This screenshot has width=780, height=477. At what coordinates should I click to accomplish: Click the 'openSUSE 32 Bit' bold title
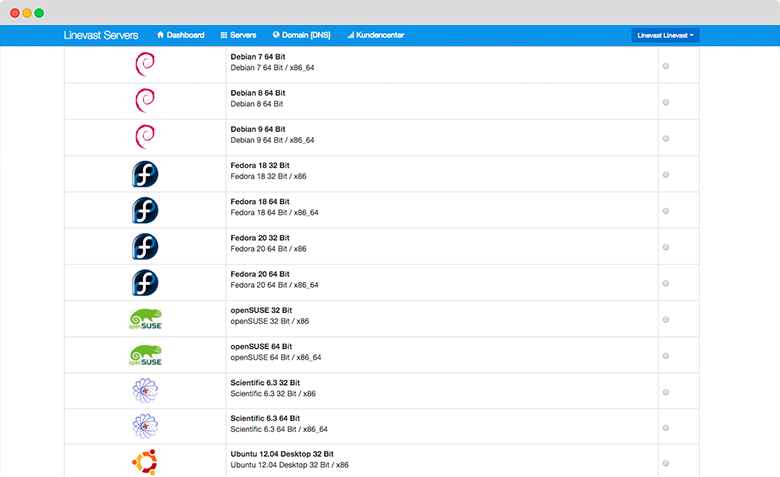point(261,310)
